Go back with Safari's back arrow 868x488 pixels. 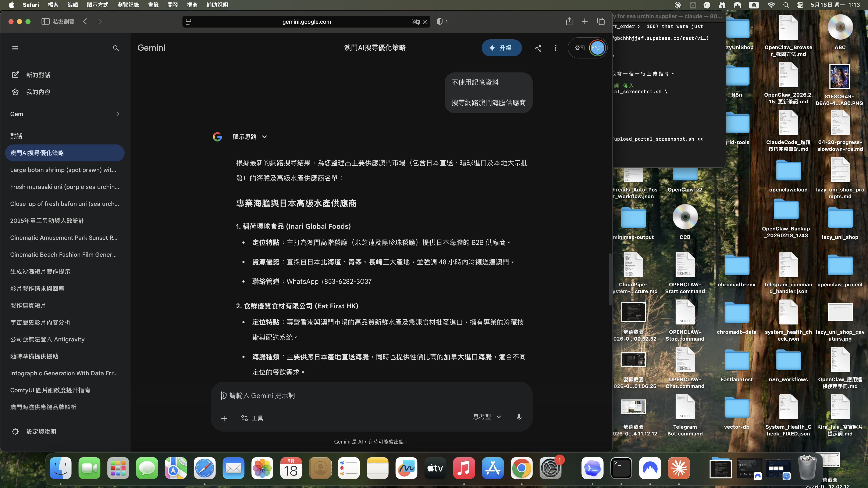(85, 22)
